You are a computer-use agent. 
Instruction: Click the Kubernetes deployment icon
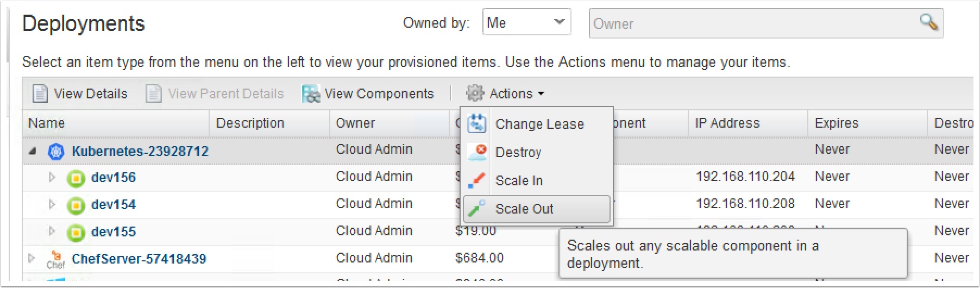[56, 152]
